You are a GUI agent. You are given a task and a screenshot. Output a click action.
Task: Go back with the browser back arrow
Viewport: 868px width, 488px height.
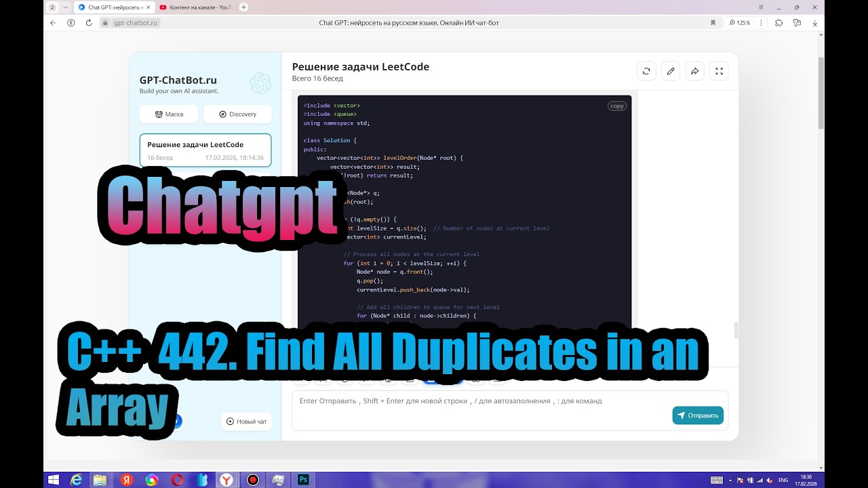[x=54, y=22]
